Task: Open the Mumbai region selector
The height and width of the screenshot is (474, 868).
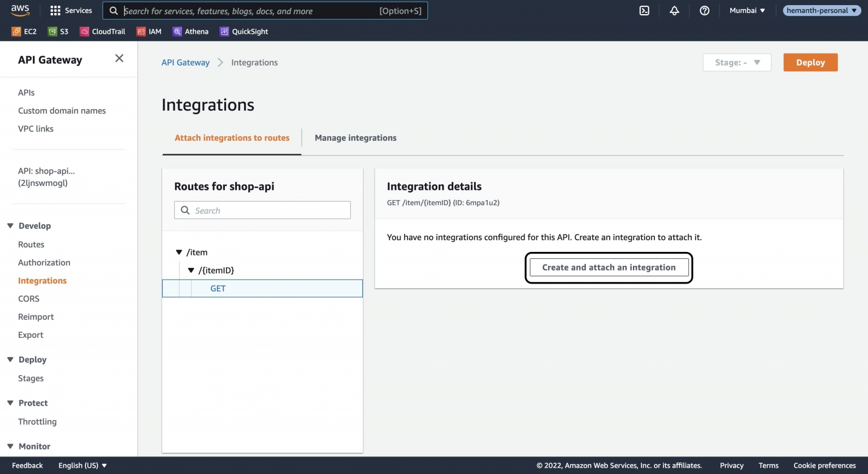Action: point(746,10)
